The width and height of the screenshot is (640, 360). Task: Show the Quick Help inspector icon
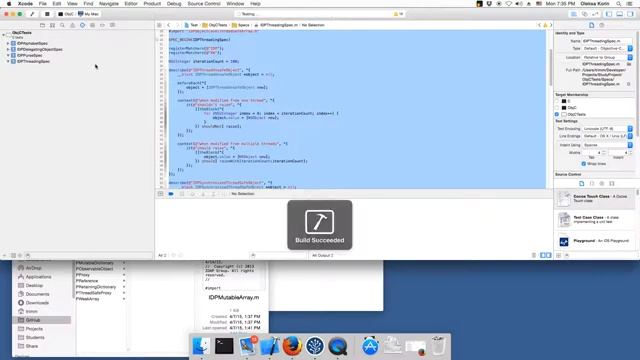pos(602,25)
